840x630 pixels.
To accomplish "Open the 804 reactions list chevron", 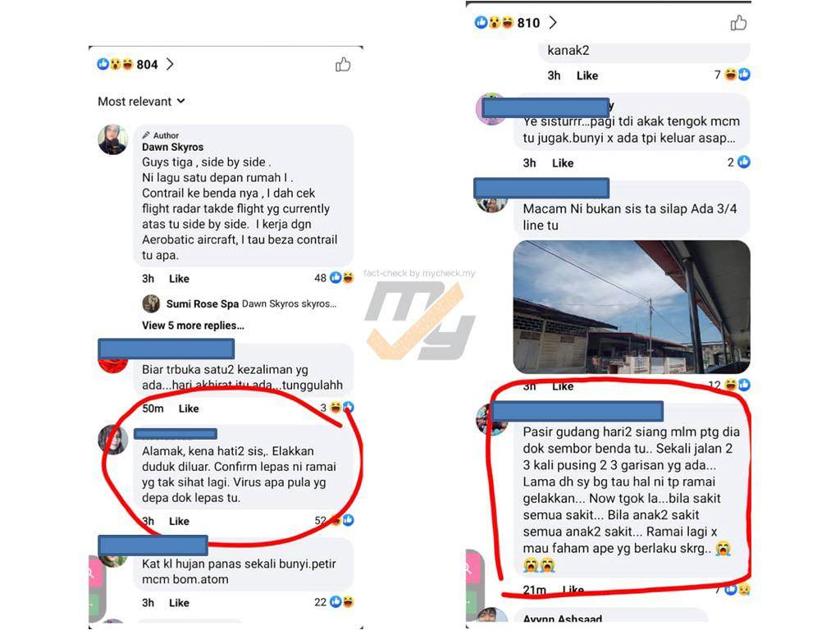I will tap(170, 64).
